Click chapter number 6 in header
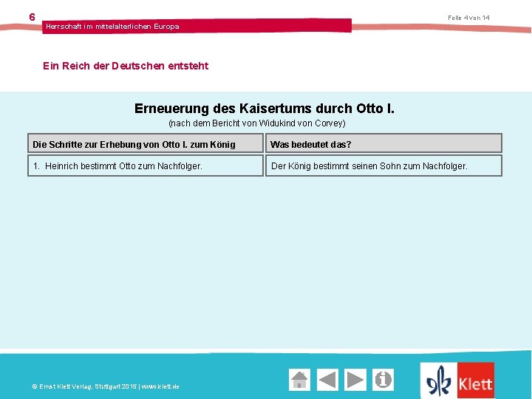Image resolution: width=532 pixels, height=399 pixels. [x=32, y=16]
